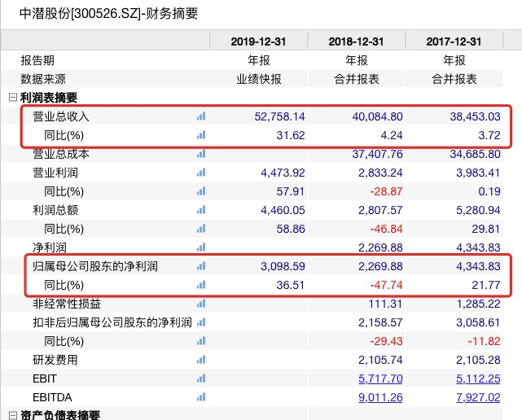Screen dimensions: 522x420
Task: Open chart icon for 营业利润 同比(%) row
Action: [x=201, y=191]
